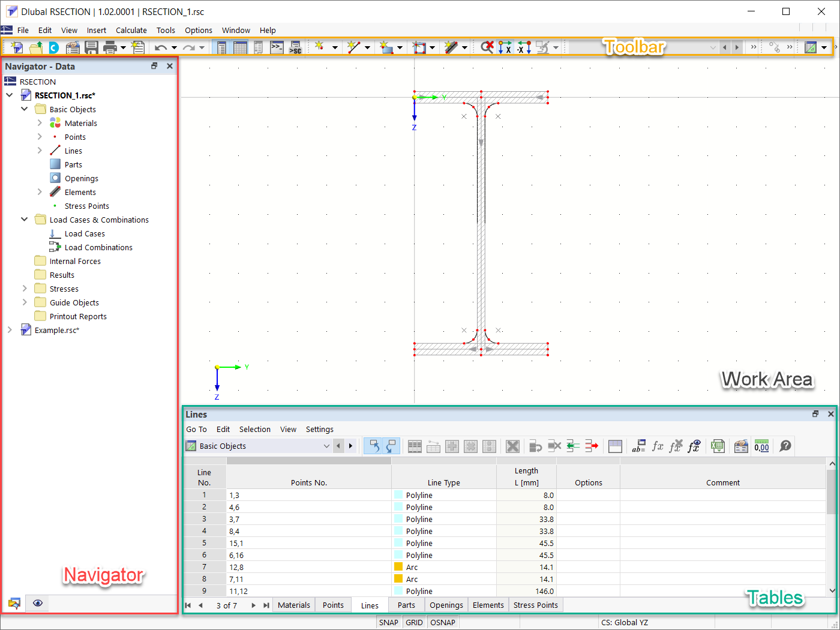The image size is (840, 630).
Task: Select Printout Reports in Navigator
Action: 78,316
